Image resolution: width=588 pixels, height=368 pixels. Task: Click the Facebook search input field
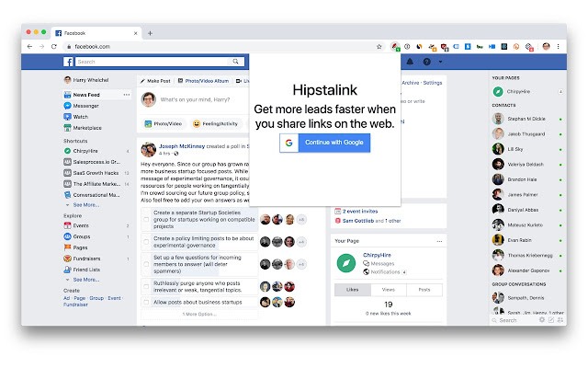click(153, 62)
